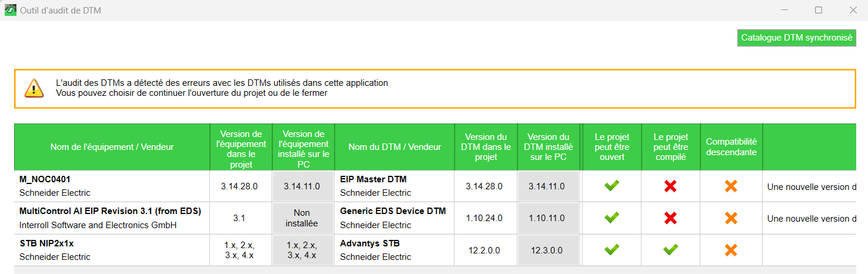Click the 'Le projet peut être compilé' header
This screenshot has height=274, width=868.
670,147
